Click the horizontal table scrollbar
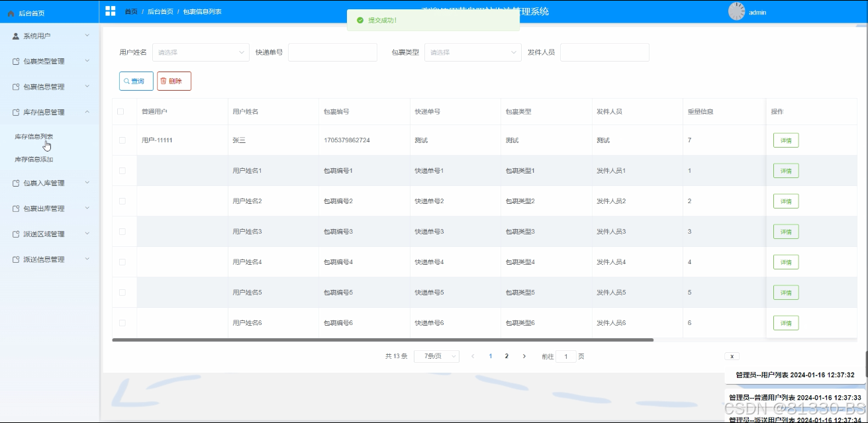 click(x=383, y=340)
